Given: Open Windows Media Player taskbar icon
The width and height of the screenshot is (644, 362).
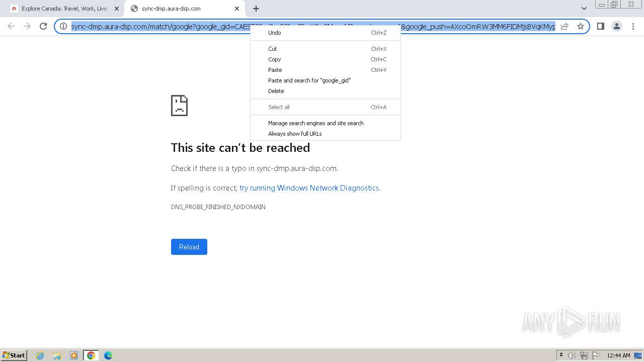Looking at the screenshot, I should click(x=74, y=355).
